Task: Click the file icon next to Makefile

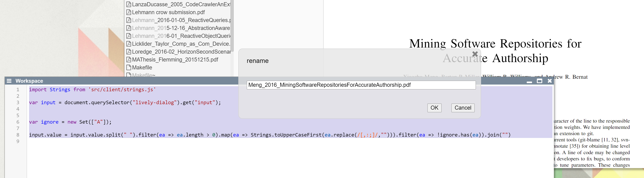Action: 128,67
